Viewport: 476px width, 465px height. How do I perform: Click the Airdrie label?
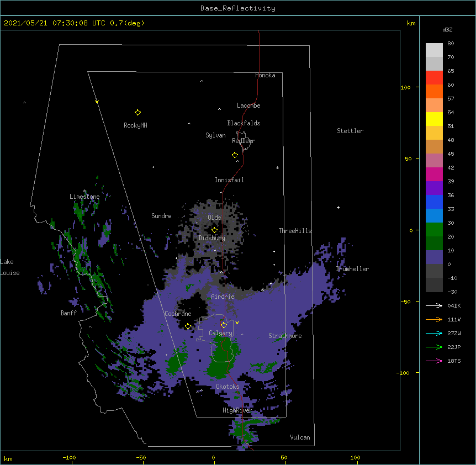[223, 297]
